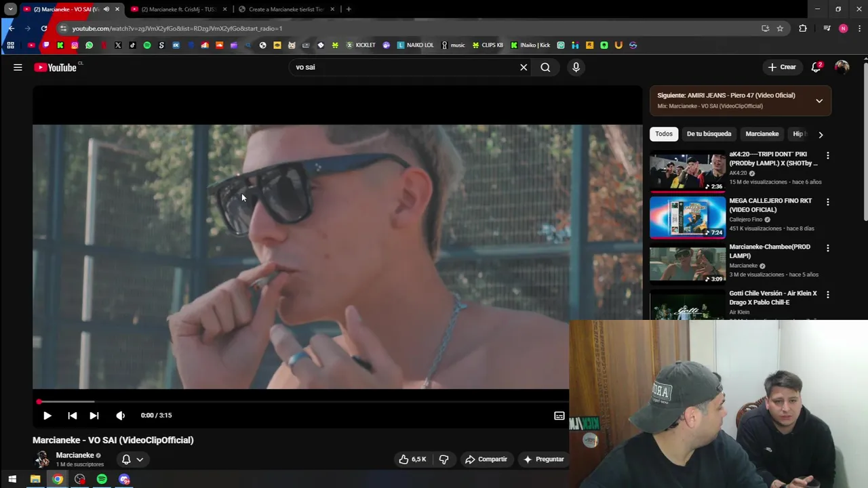This screenshot has width=868, height=488.
Task: Open YouTube notifications bell in header
Action: pyautogui.click(x=816, y=67)
